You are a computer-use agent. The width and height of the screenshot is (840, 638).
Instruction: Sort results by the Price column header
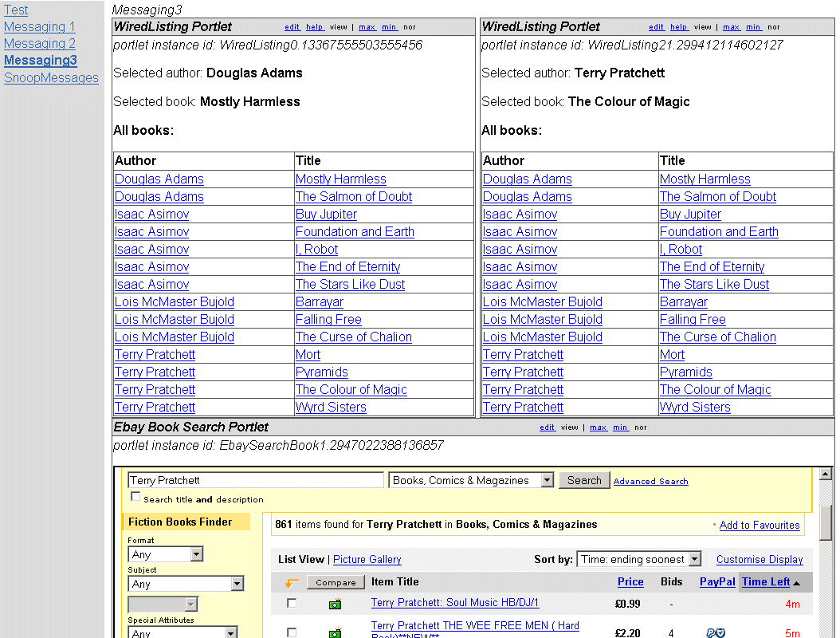630,581
